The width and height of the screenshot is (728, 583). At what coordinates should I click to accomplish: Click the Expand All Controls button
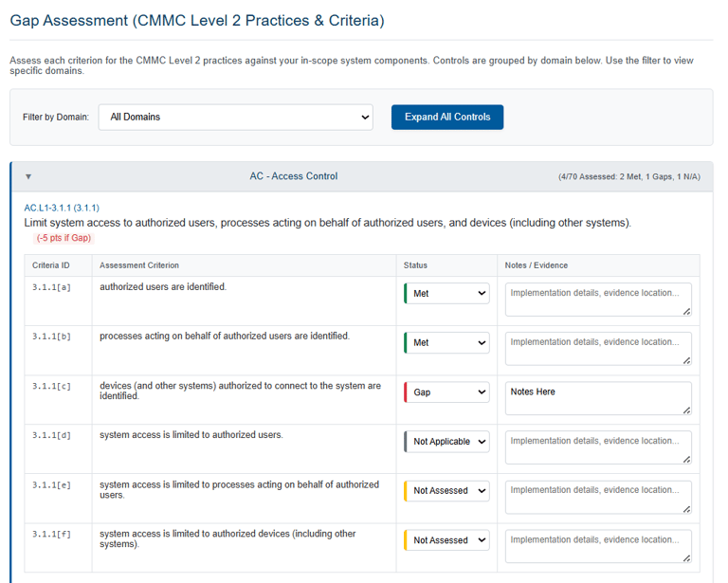(x=447, y=118)
